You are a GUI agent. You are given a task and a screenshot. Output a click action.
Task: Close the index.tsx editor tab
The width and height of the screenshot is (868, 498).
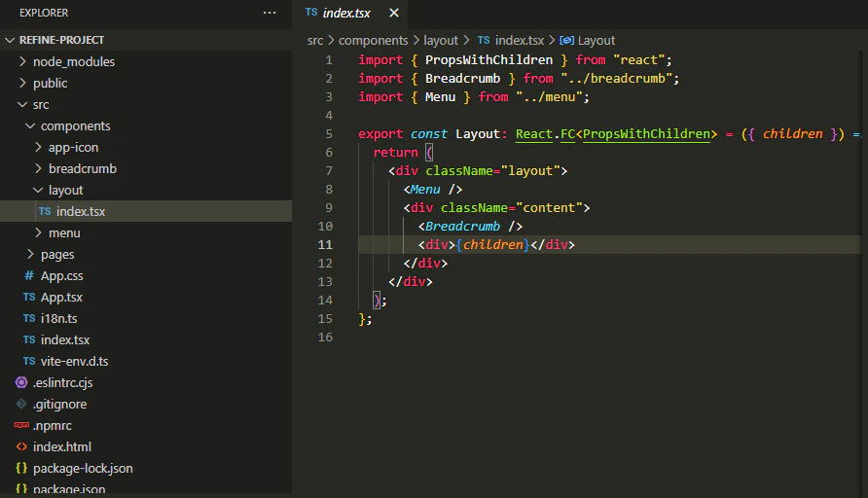pyautogui.click(x=393, y=13)
